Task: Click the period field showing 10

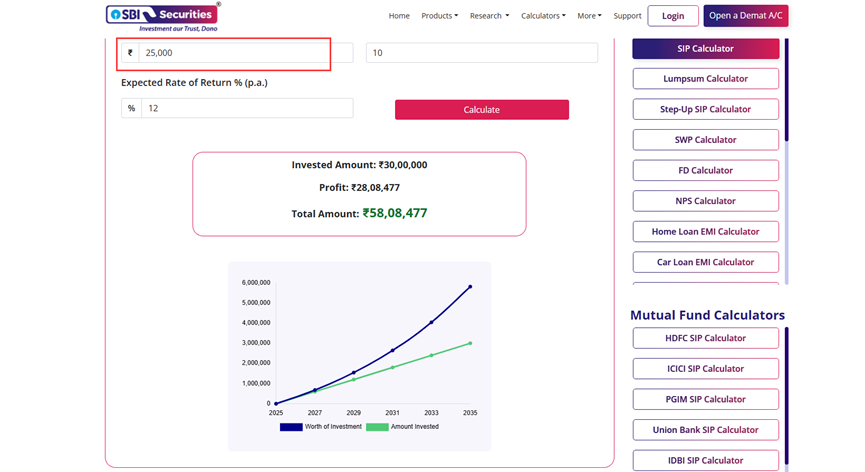Action: 482,53
